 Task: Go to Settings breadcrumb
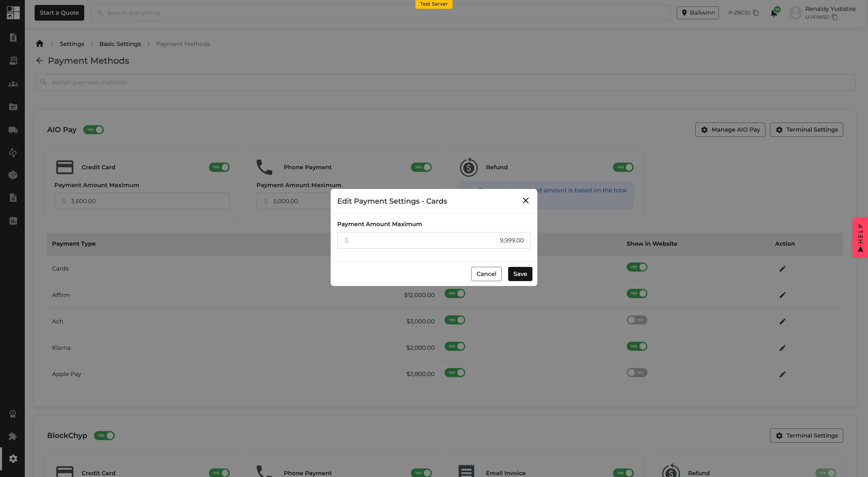point(72,44)
